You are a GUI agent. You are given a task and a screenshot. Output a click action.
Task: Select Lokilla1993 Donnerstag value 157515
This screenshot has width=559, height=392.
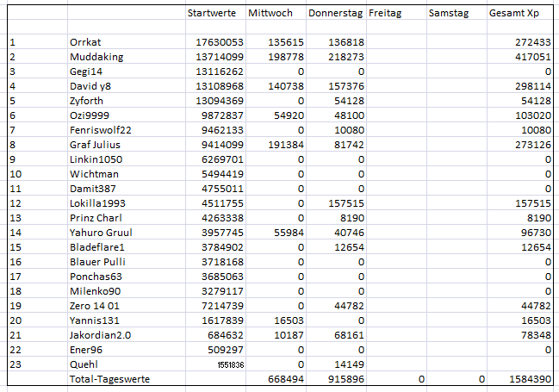[336, 203]
